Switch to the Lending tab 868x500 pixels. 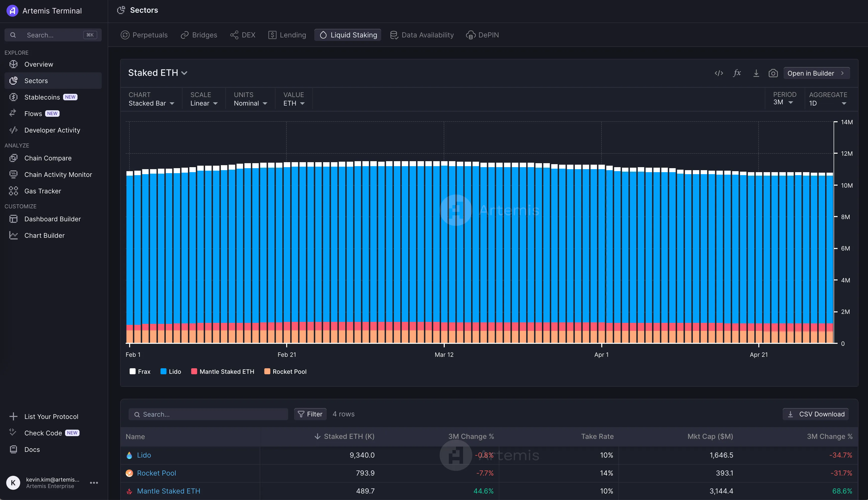pos(287,35)
